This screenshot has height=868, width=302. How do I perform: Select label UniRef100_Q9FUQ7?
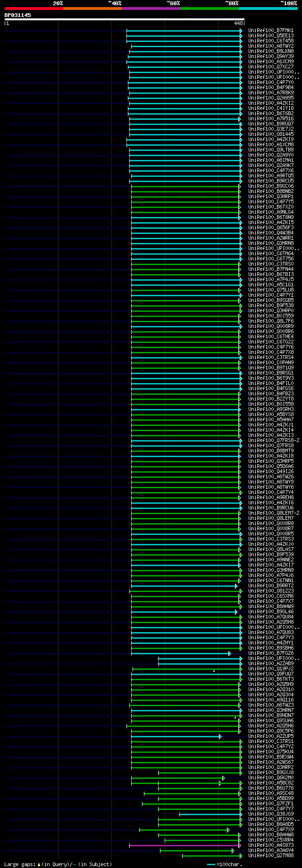pos(271,674)
